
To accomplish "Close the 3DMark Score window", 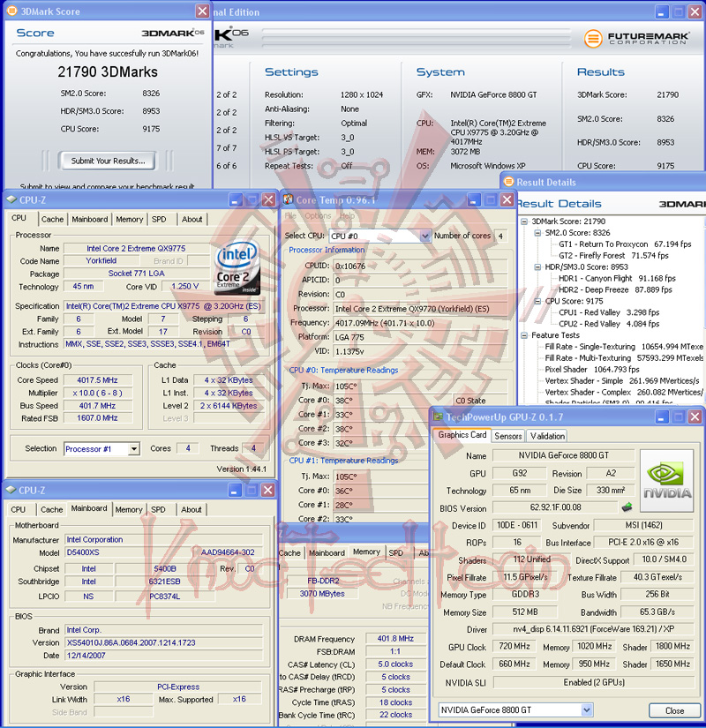I will (202, 11).
